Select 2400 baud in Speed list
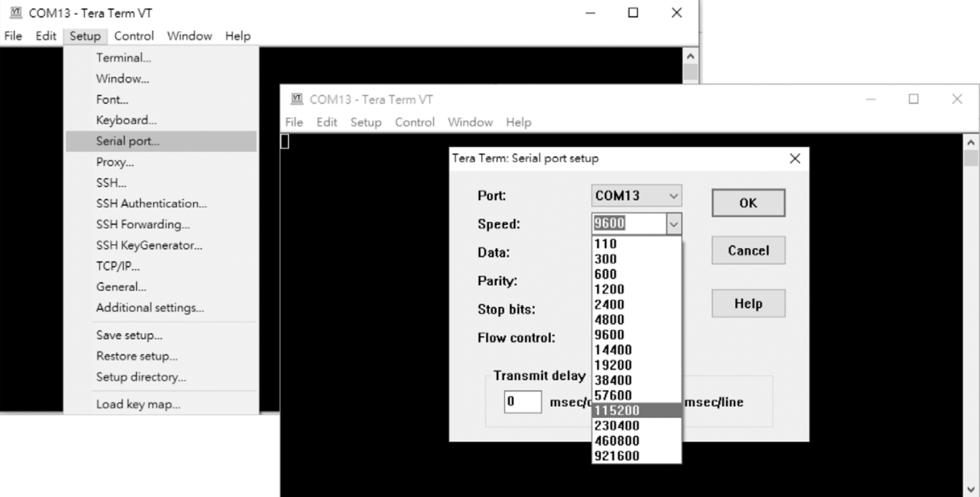 pos(637,304)
